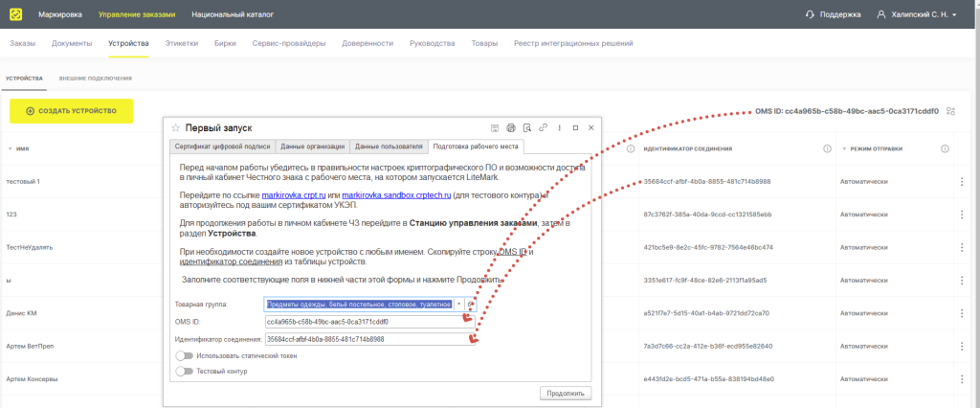Click the print icon in dialog toolbar

click(511, 127)
